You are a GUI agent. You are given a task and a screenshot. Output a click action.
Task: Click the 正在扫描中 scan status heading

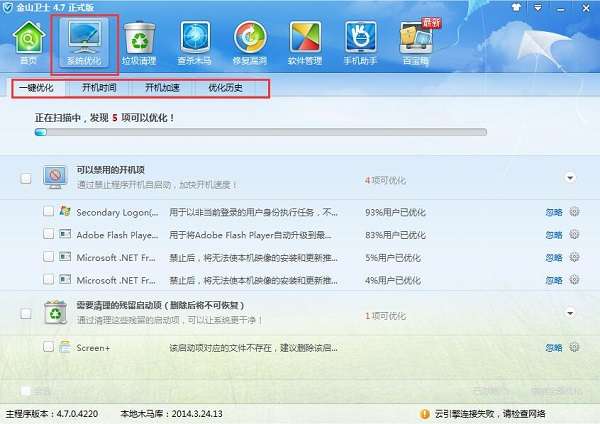104,118
